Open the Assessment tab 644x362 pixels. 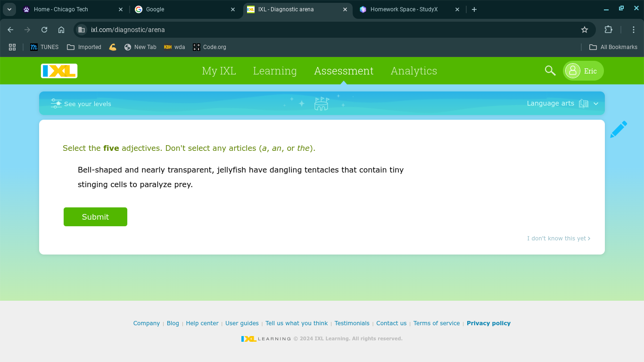[x=344, y=71]
